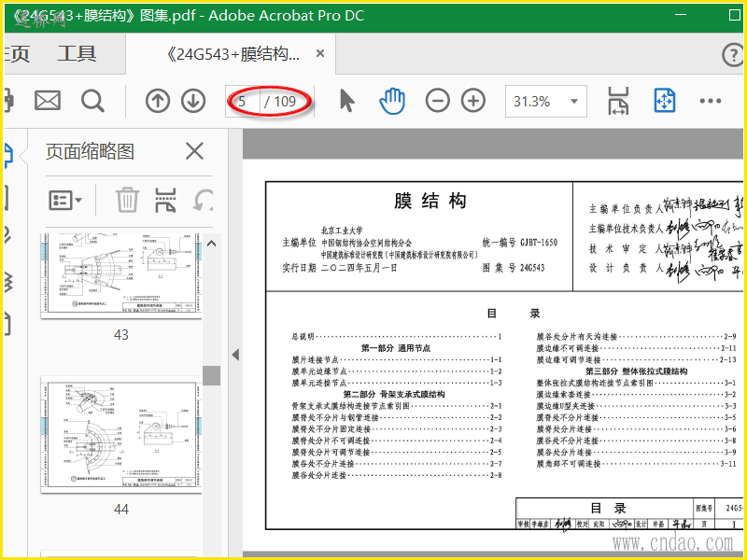
Task: Go to next page with down arrow
Action: [193, 101]
